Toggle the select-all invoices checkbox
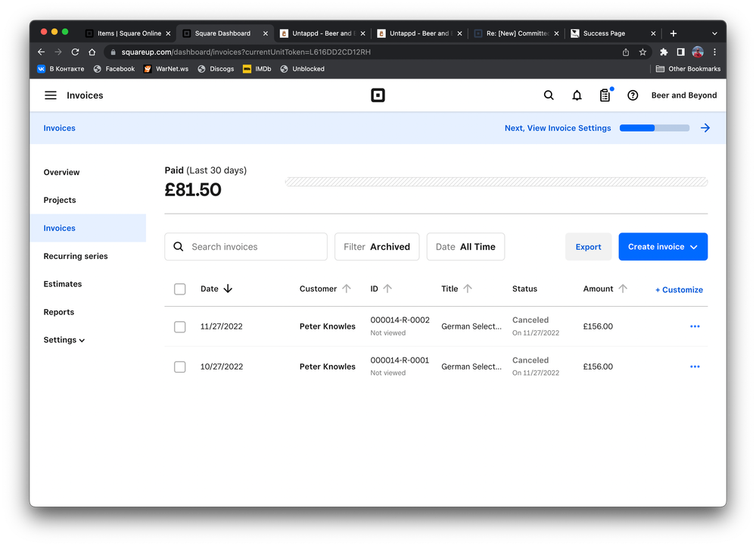The width and height of the screenshot is (756, 546). click(179, 289)
